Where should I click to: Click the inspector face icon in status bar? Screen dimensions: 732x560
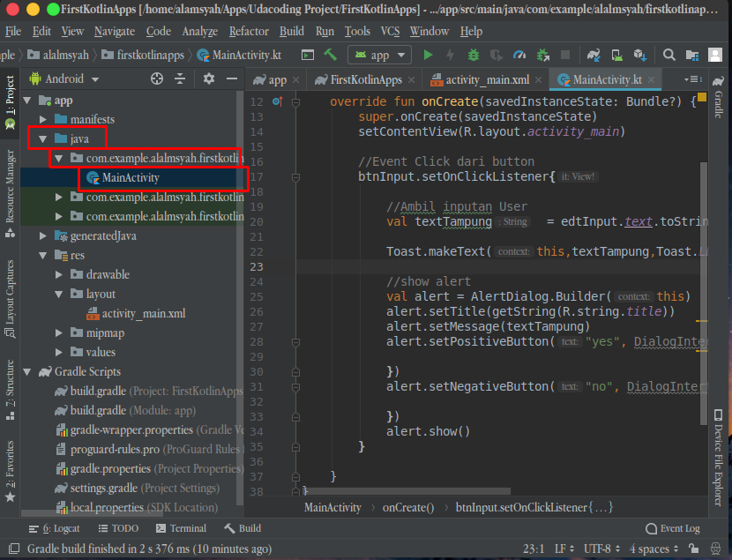pos(715,549)
